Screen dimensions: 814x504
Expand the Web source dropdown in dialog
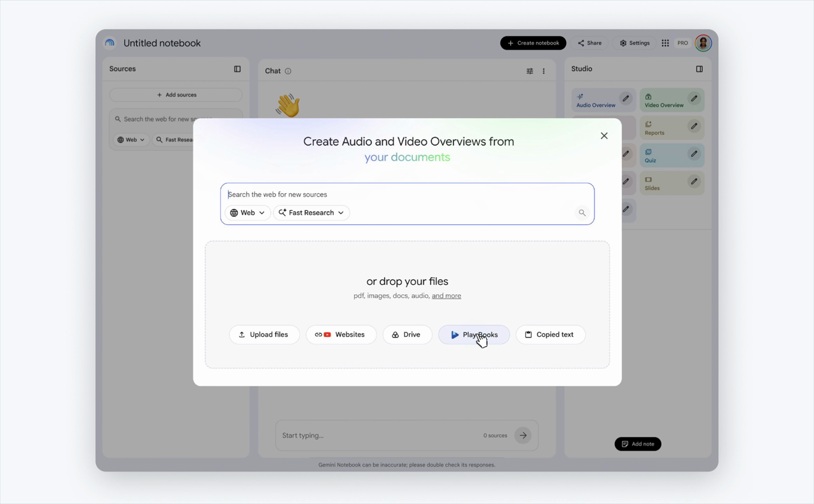(x=247, y=213)
